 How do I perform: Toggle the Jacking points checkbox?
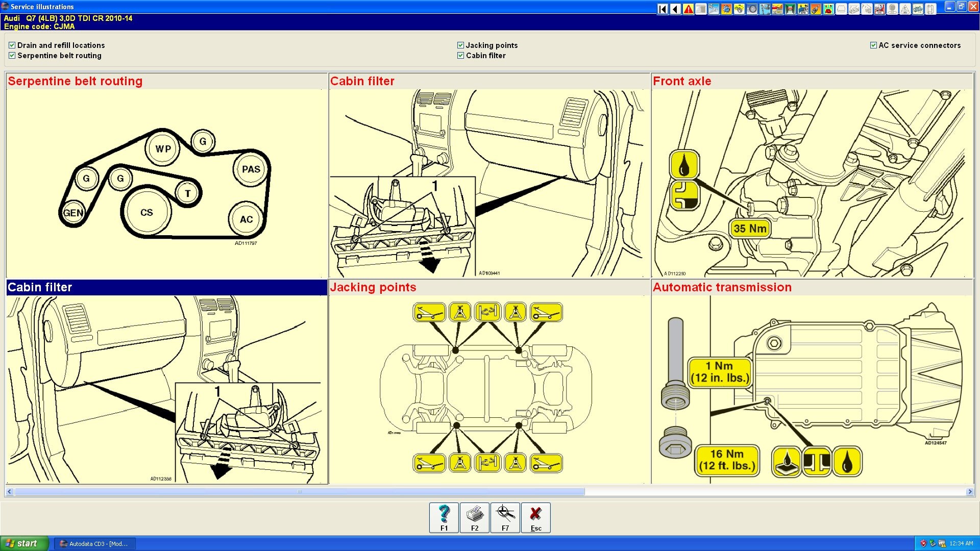(460, 45)
